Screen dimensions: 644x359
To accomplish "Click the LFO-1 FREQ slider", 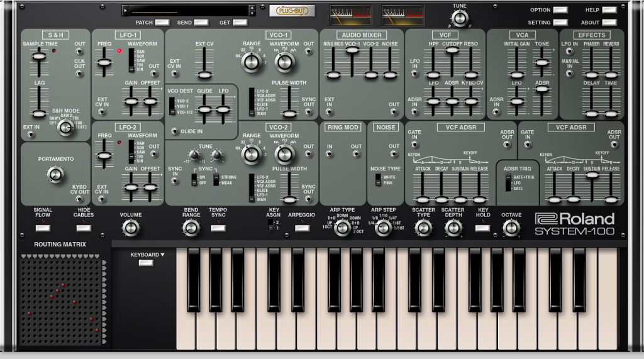I will pyautogui.click(x=104, y=62).
